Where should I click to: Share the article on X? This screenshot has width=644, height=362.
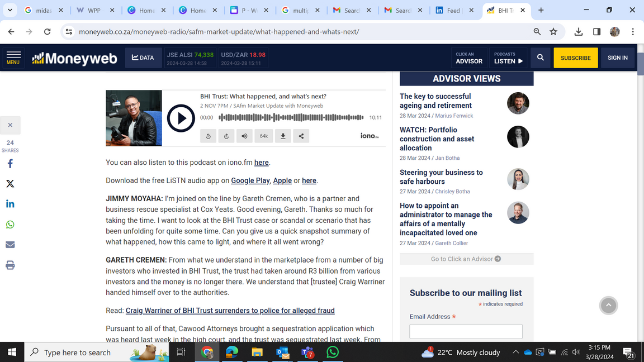[x=10, y=183]
